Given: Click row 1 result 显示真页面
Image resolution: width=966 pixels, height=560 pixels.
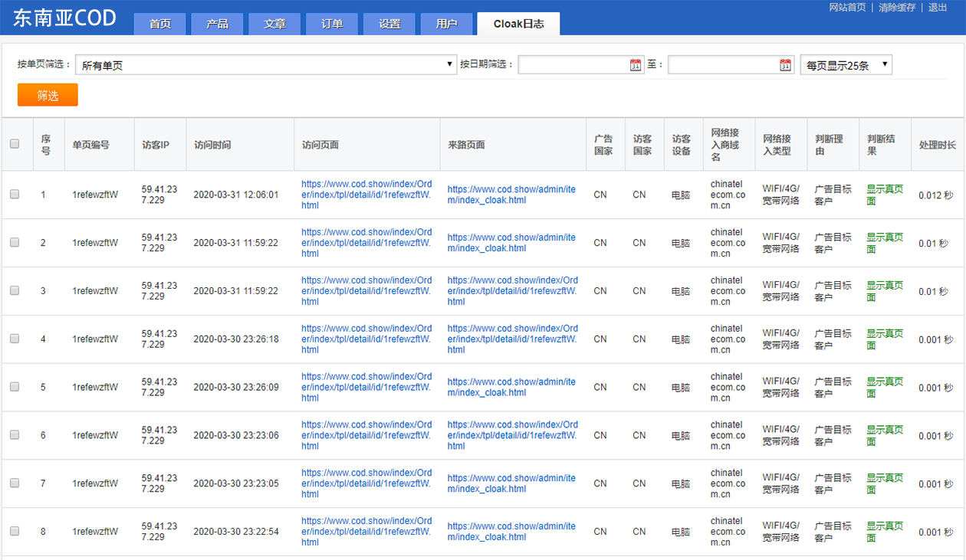Looking at the screenshot, I should (x=885, y=195).
